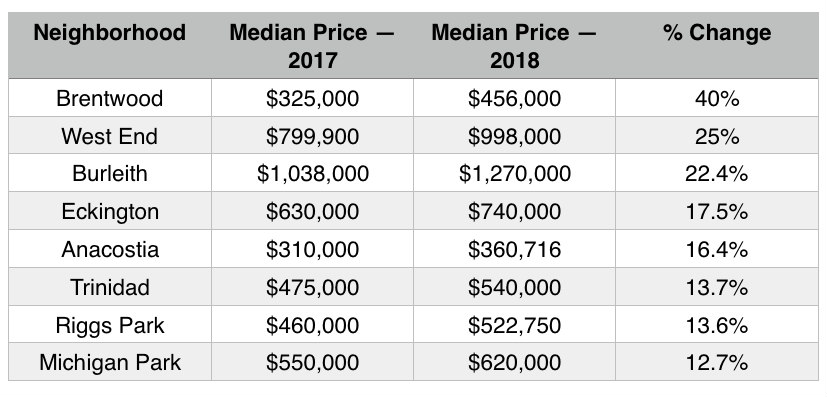
Task: Click the $1,038,000 Burleith 2017 price
Action: click(312, 174)
